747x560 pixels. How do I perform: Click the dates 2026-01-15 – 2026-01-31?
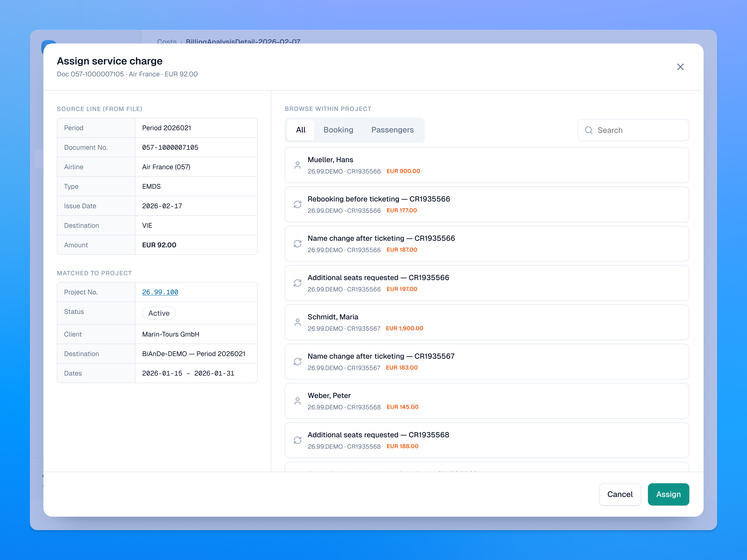tap(188, 373)
